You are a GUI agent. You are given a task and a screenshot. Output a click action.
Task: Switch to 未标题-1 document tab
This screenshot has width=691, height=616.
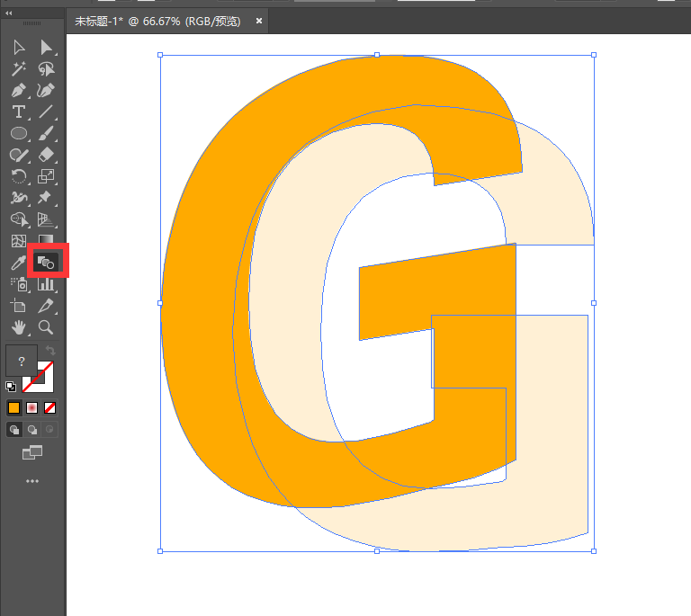pos(157,22)
